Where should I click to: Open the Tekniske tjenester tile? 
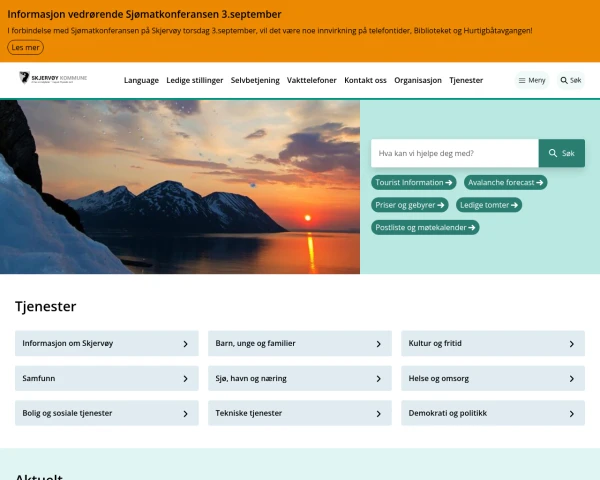pyautogui.click(x=300, y=413)
